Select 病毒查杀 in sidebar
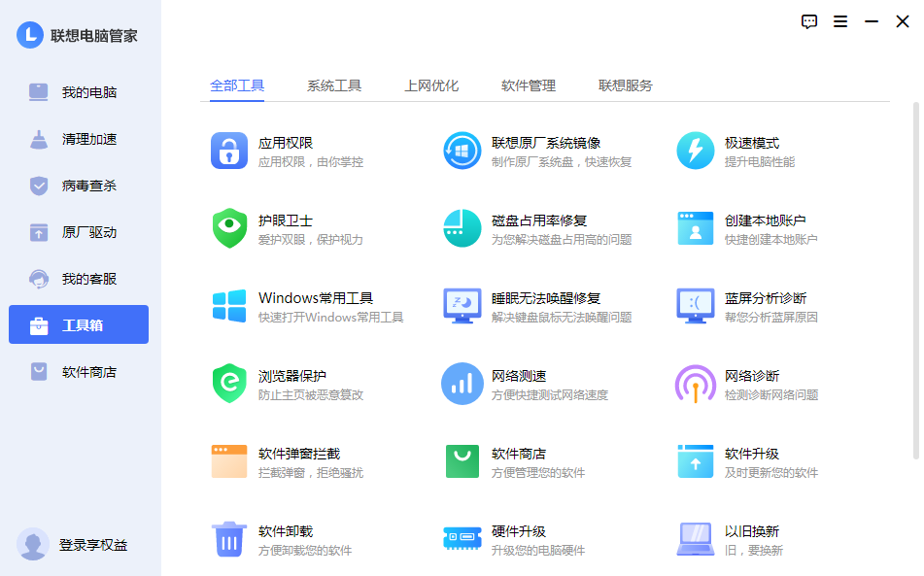Viewport: 924px width, 576px height. (x=79, y=186)
